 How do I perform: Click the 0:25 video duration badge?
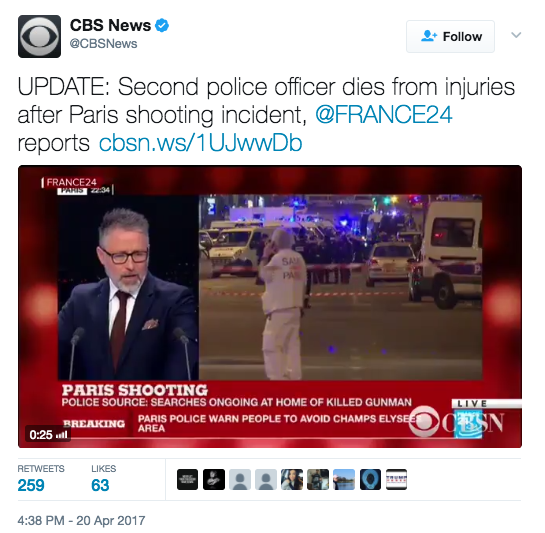pyautogui.click(x=48, y=435)
